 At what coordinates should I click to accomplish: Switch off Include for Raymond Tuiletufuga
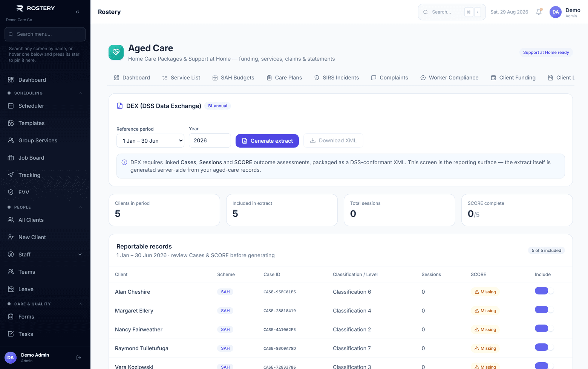pyautogui.click(x=544, y=348)
